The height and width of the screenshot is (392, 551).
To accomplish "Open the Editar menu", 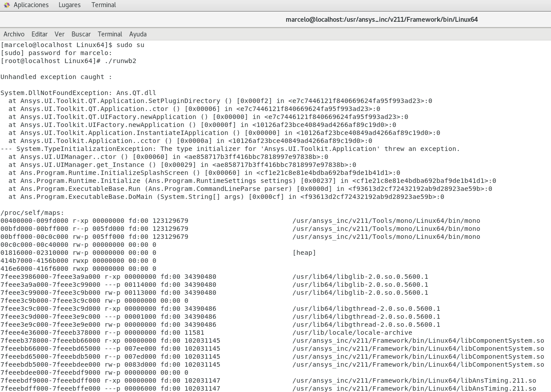I will (x=40, y=34).
